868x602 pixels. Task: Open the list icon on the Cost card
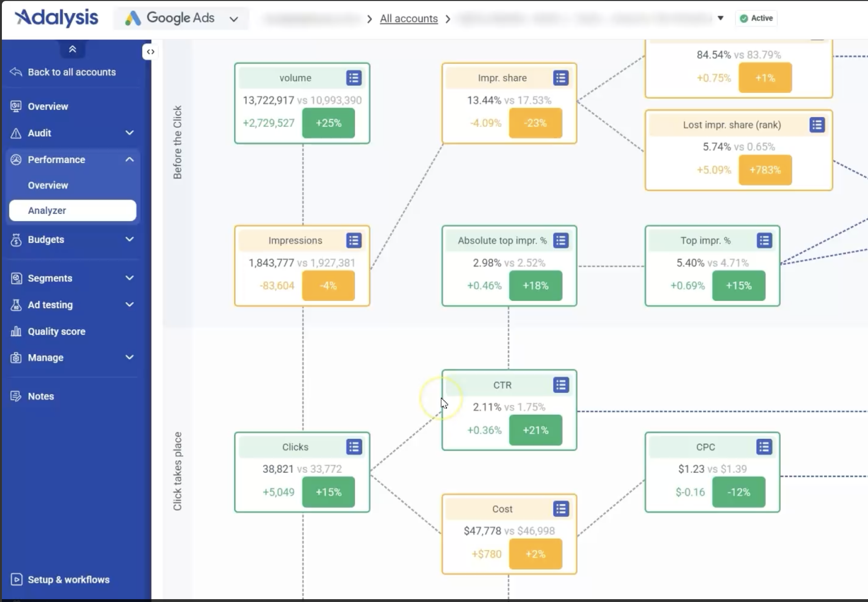[561, 509]
